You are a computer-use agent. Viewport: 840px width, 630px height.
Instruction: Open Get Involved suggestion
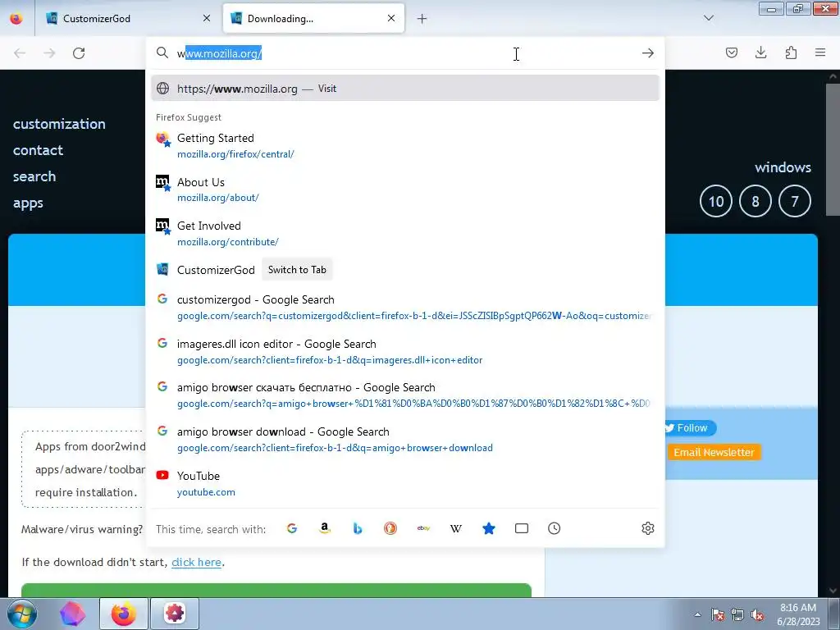click(405, 234)
